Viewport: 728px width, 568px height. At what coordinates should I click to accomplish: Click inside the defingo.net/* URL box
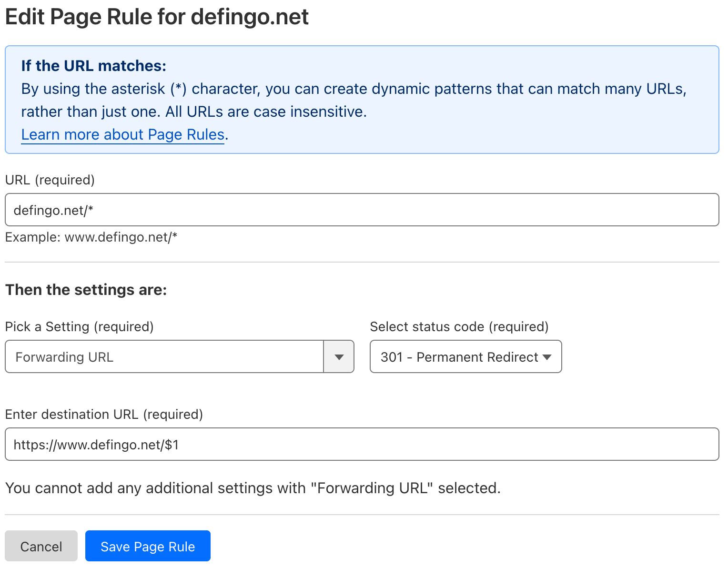[x=361, y=210]
